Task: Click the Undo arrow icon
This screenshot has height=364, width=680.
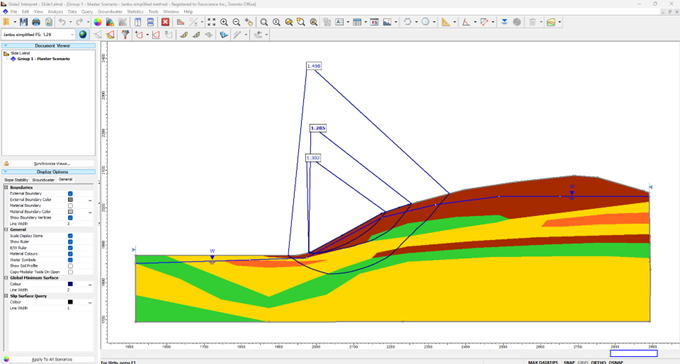Action: 62,22
